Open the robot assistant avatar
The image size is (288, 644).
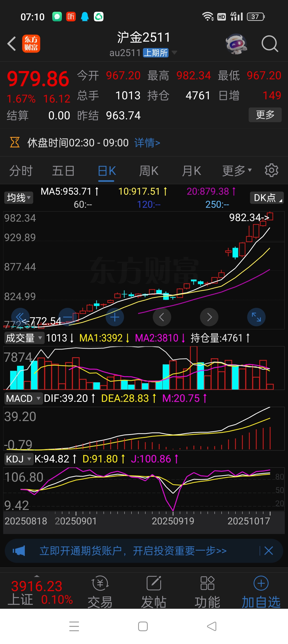(x=236, y=44)
